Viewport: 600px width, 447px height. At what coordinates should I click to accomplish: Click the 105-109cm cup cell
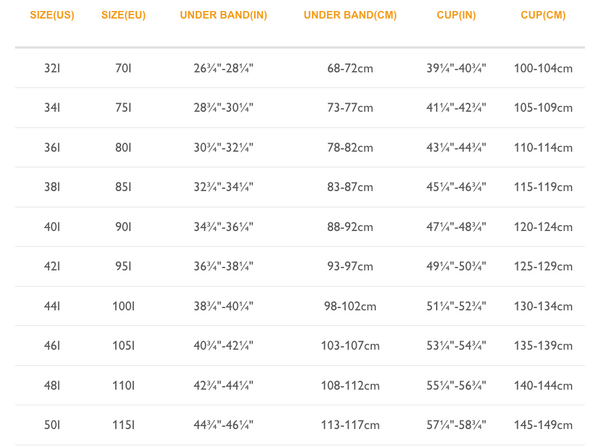[543, 108]
